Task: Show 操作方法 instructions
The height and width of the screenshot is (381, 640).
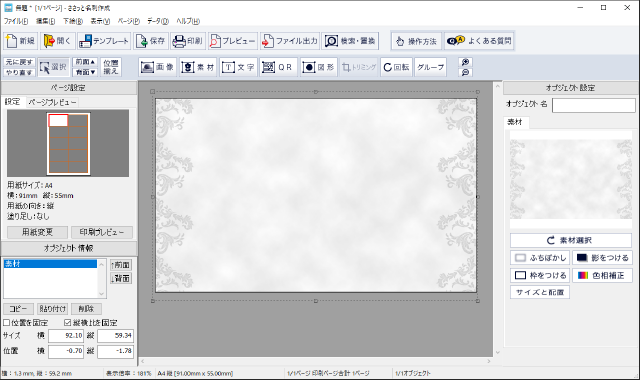Action: (x=416, y=41)
